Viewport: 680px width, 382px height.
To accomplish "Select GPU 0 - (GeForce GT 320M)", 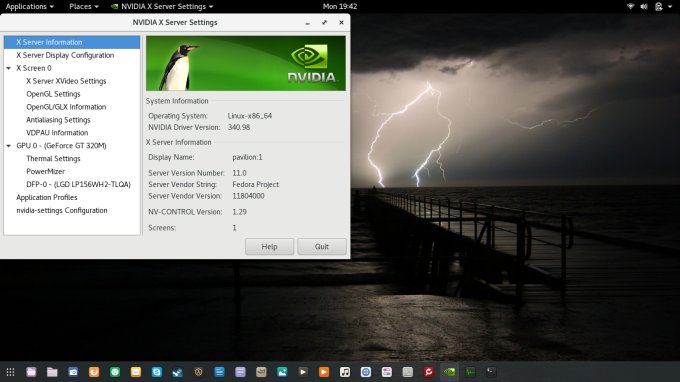I will [61, 146].
